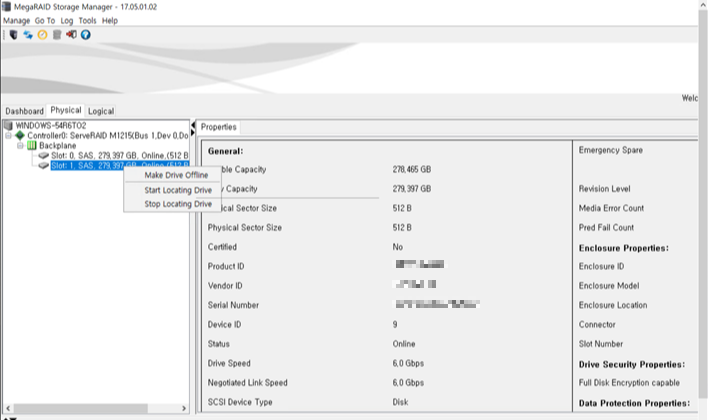
Task: Click the Serial Number label
Action: click(x=233, y=305)
